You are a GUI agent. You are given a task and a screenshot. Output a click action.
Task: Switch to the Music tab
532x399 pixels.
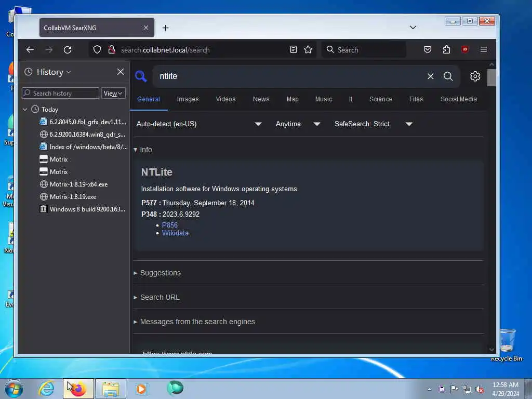[323, 99]
